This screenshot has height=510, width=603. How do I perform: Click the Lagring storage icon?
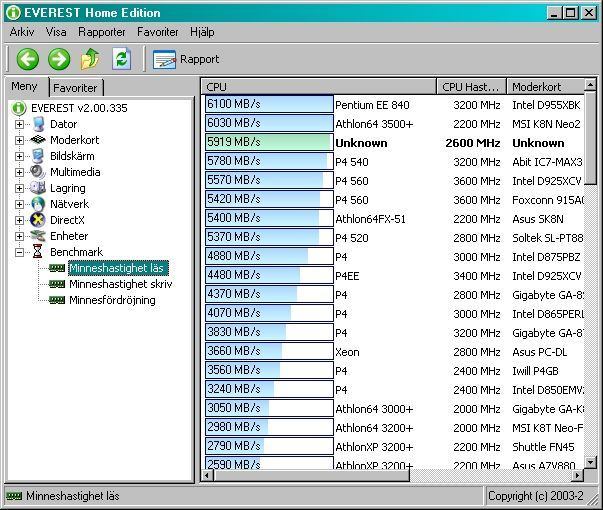[x=38, y=188]
